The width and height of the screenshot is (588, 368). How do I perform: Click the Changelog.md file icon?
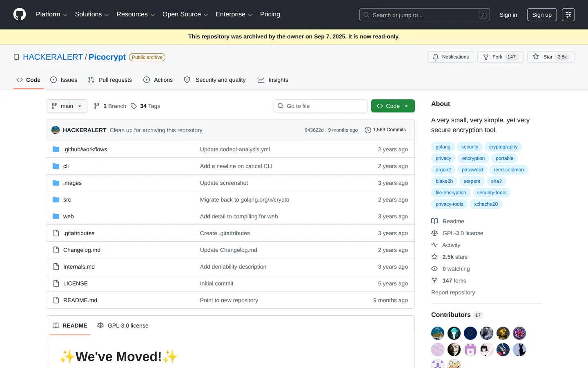click(56, 250)
